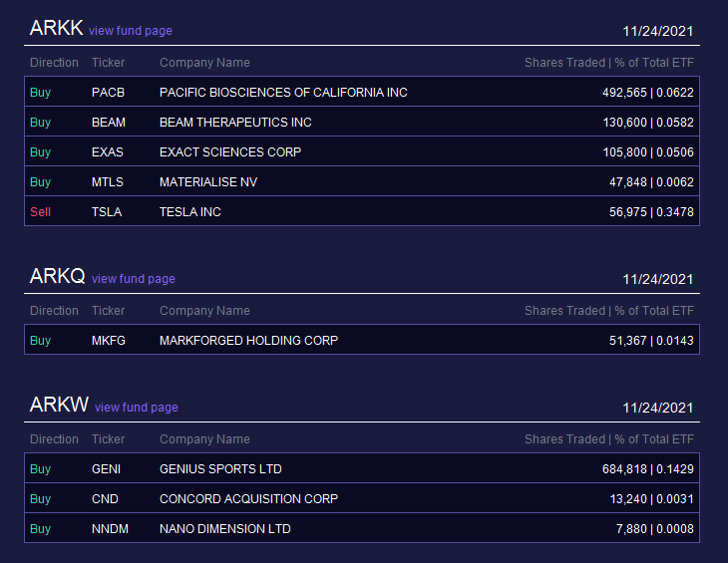This screenshot has height=563, width=728.
Task: Click the ARKW fund title
Action: pos(59,405)
